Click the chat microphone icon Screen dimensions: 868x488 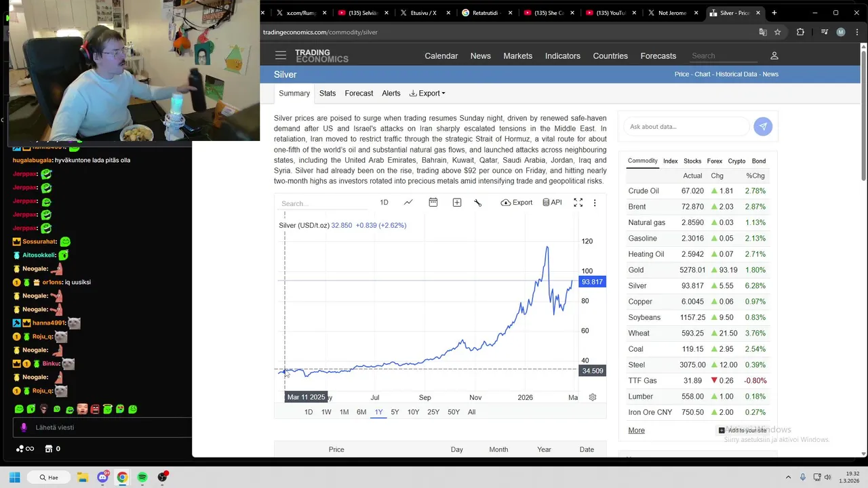[24, 428]
